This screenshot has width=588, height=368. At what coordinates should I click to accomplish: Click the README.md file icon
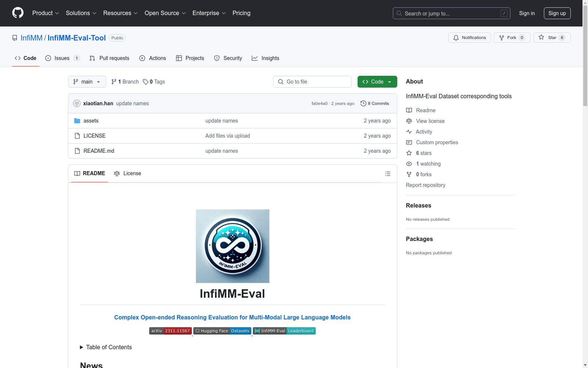77,151
